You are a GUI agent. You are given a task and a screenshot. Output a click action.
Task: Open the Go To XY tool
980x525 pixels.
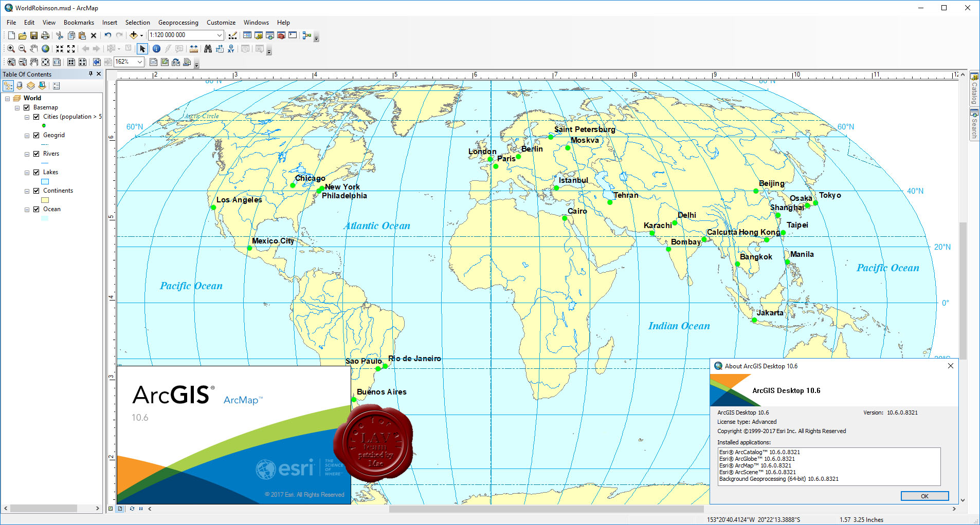(231, 49)
